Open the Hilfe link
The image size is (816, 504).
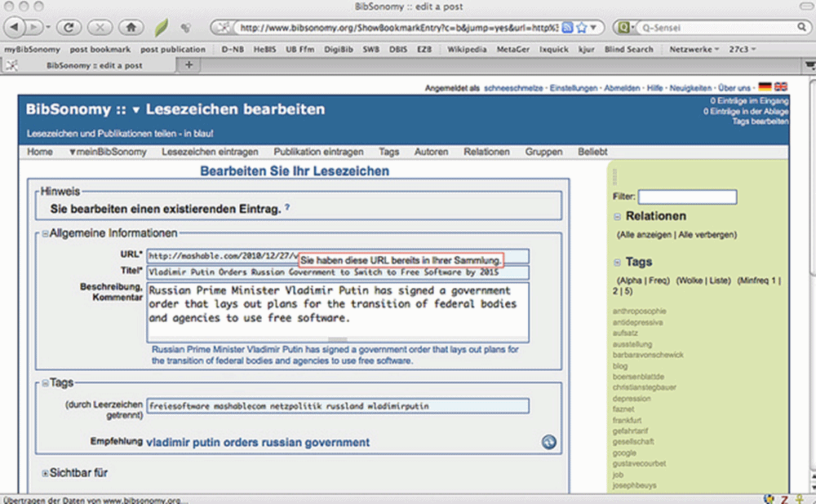click(x=654, y=88)
